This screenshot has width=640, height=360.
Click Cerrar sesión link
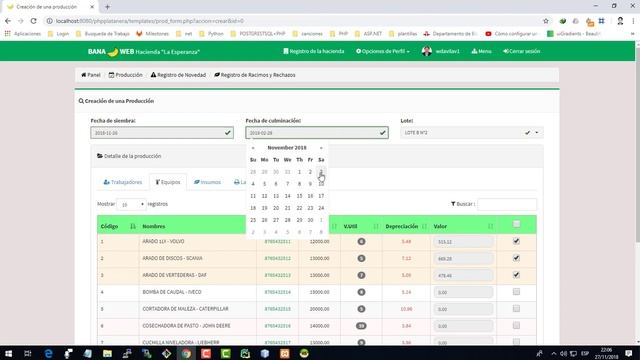(522, 51)
